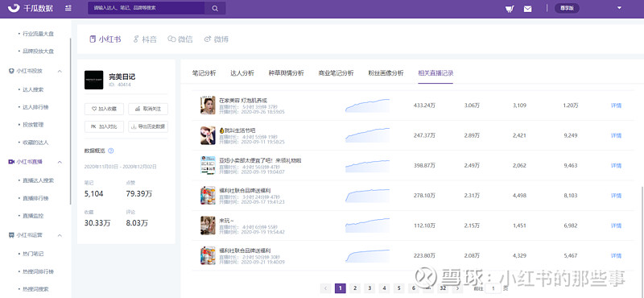Collapse the 小红书投放 sidebar section
The height and width of the screenshot is (298, 644).
[60, 71]
